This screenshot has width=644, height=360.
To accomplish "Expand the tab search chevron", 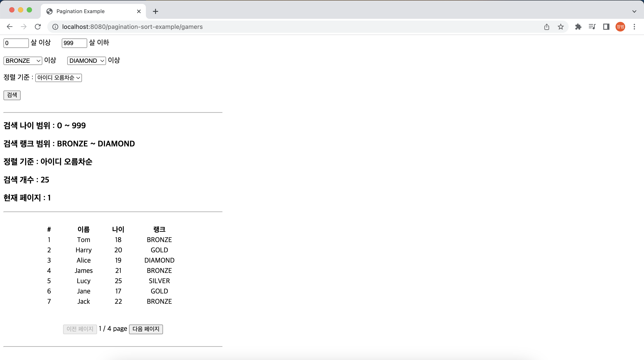I will pyautogui.click(x=634, y=11).
